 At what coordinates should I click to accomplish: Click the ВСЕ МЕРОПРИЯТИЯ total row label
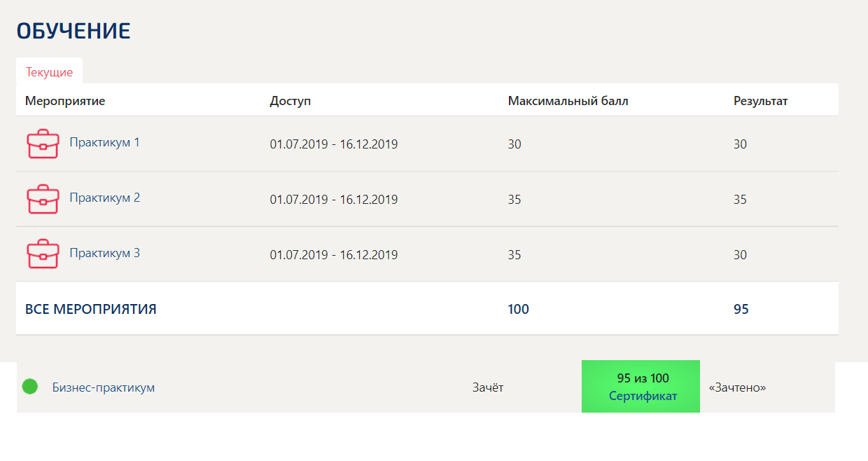pos(91,309)
